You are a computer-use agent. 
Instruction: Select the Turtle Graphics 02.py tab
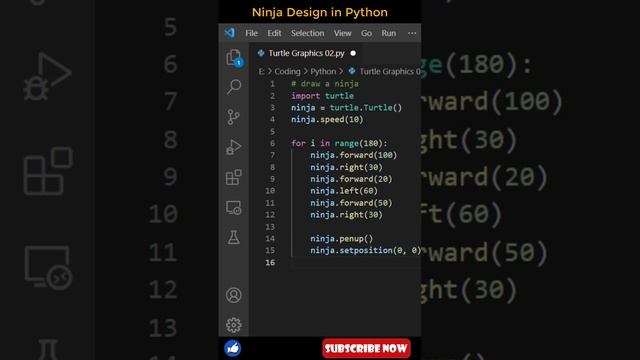[306, 53]
